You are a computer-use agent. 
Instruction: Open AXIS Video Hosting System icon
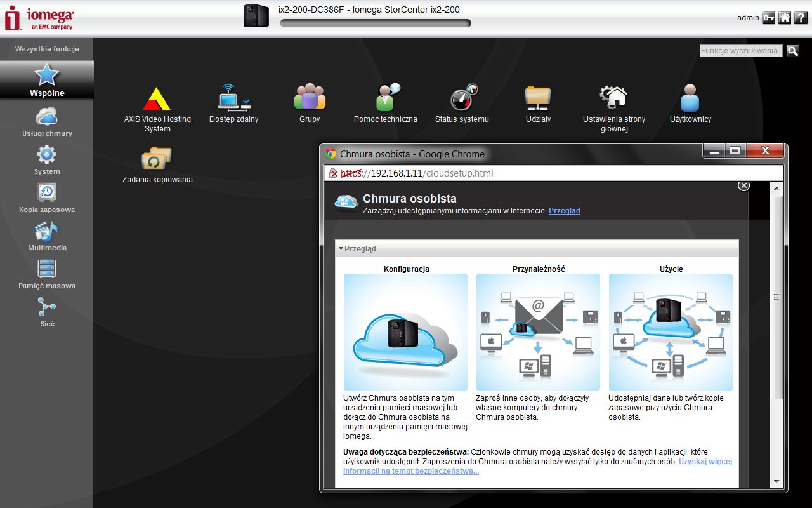(156, 98)
